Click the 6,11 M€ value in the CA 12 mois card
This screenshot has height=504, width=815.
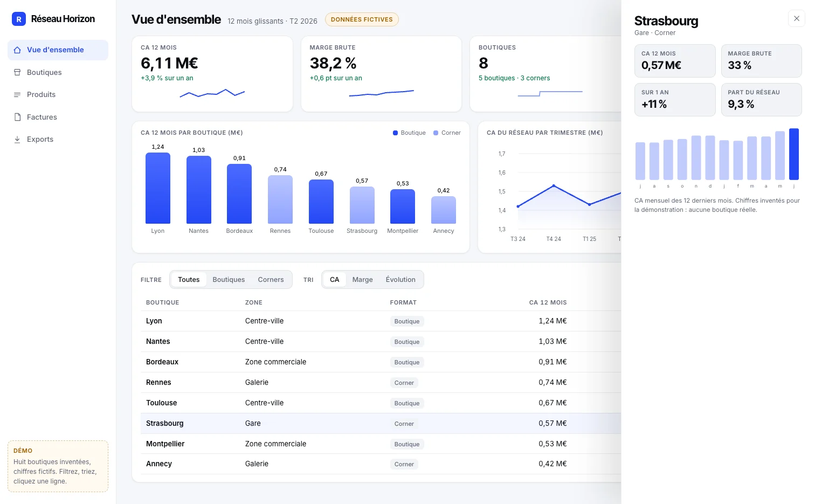point(169,63)
